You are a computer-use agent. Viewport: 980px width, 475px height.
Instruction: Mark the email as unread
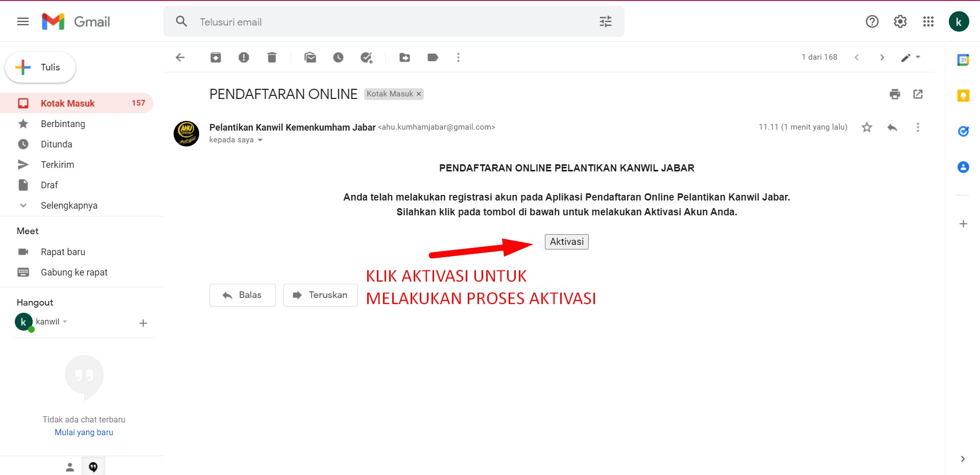coord(310,58)
